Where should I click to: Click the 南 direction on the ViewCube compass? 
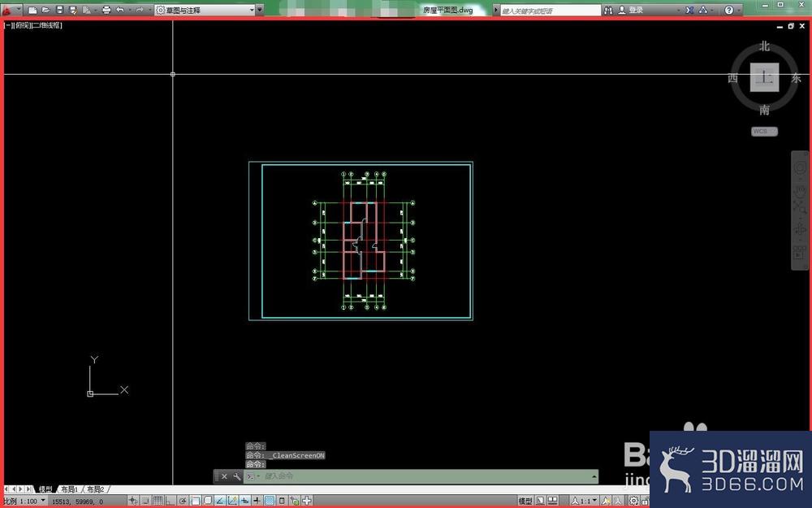click(764, 110)
